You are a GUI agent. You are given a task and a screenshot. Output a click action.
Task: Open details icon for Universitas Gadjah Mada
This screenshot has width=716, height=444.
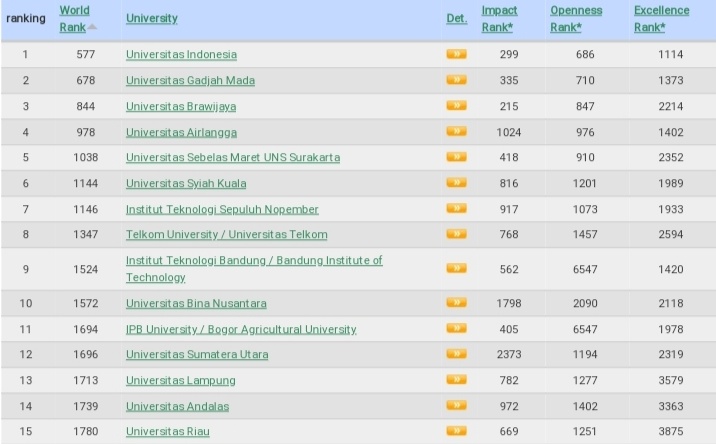[x=456, y=80]
